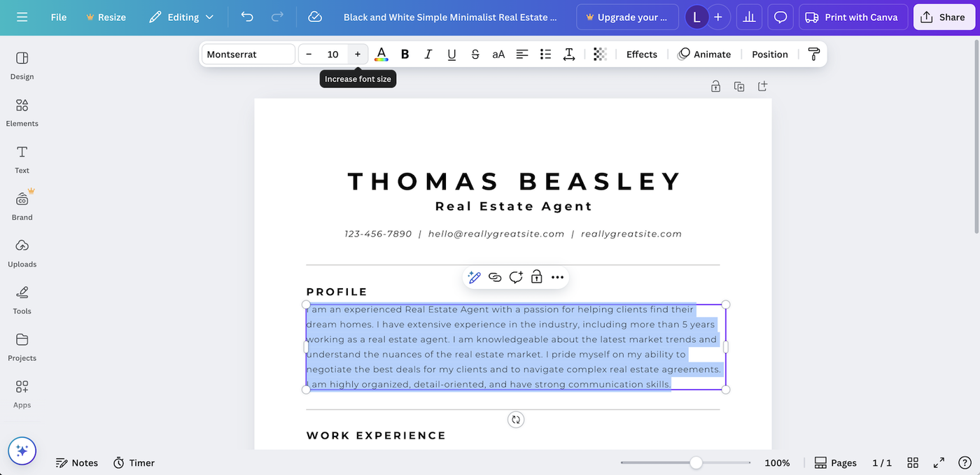The height and width of the screenshot is (475, 980).
Task: Toggle bold formatting
Action: coord(405,54)
